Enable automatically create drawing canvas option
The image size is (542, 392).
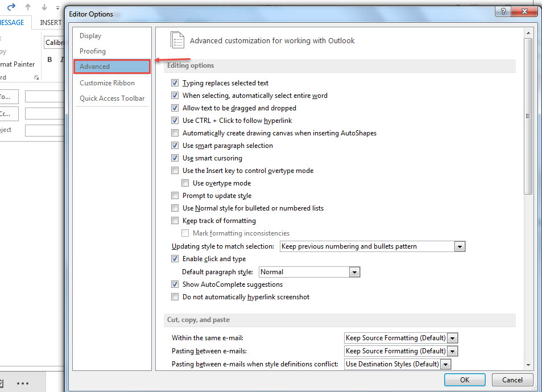175,133
